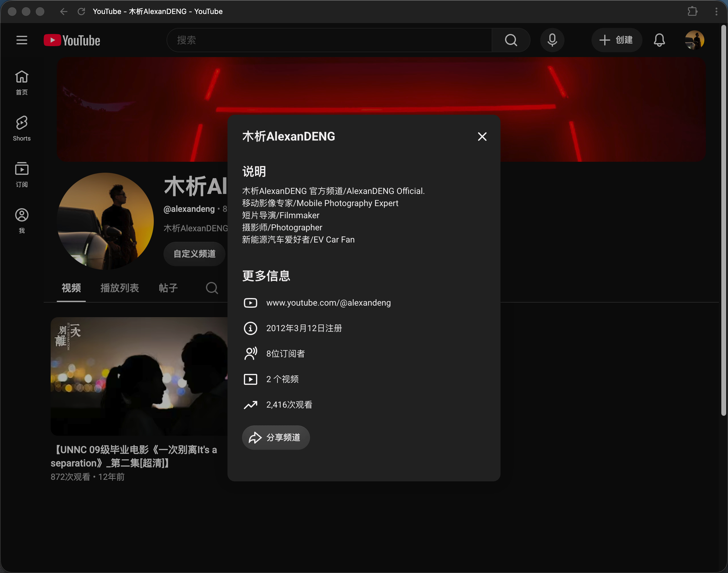
Task: Select the 视频 tab
Action: (71, 288)
